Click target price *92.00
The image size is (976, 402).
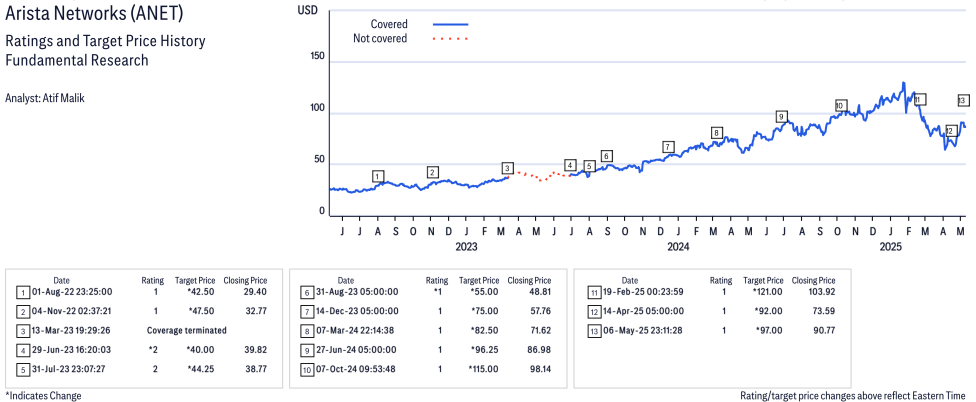click(769, 311)
